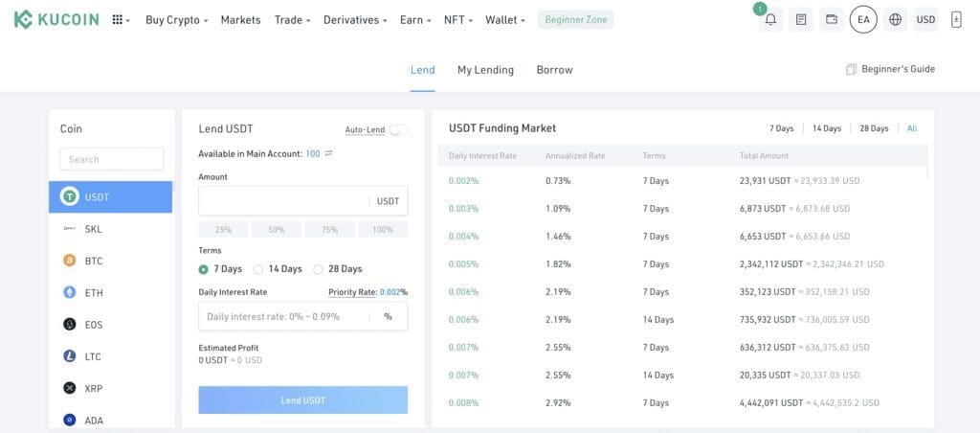Set amount to 25%
This screenshot has height=433, width=980.
coord(223,230)
